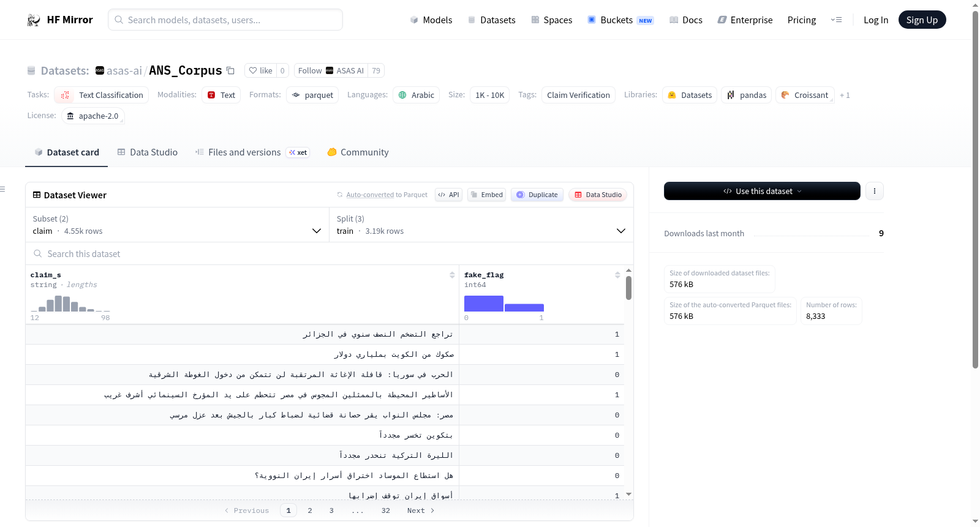Image resolution: width=980 pixels, height=527 pixels.
Task: Click the HF Mirror logo
Action: pos(60,20)
